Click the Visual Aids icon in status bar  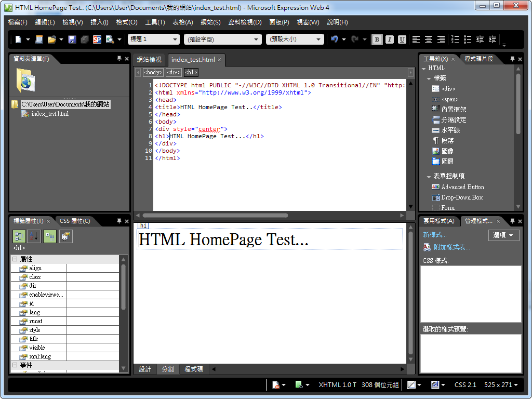click(411, 385)
